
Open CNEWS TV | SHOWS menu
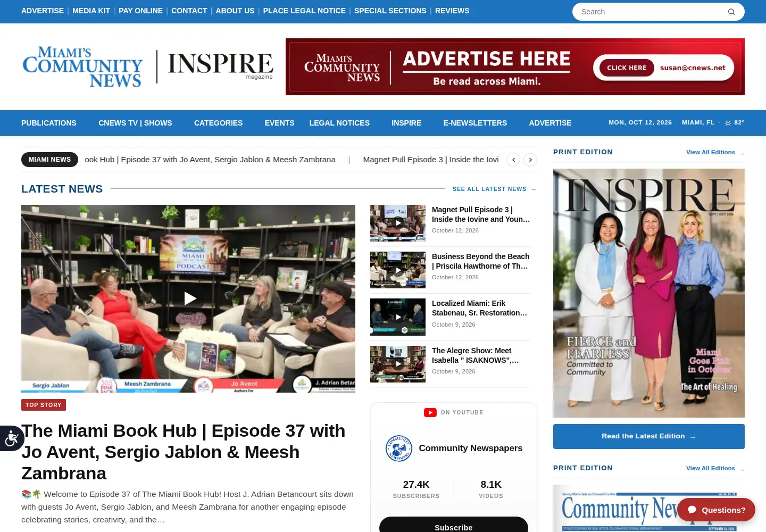[x=135, y=123]
